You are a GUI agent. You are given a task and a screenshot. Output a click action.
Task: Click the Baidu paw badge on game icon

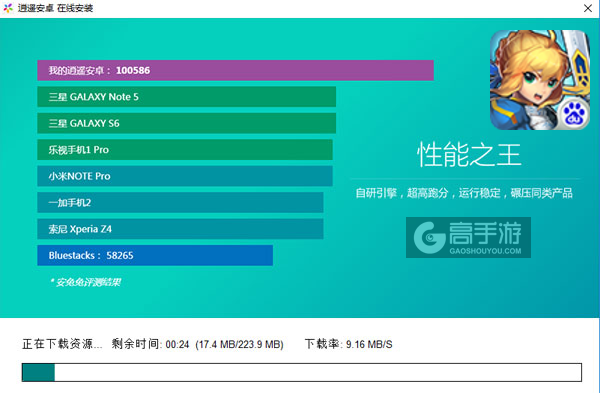(x=574, y=114)
